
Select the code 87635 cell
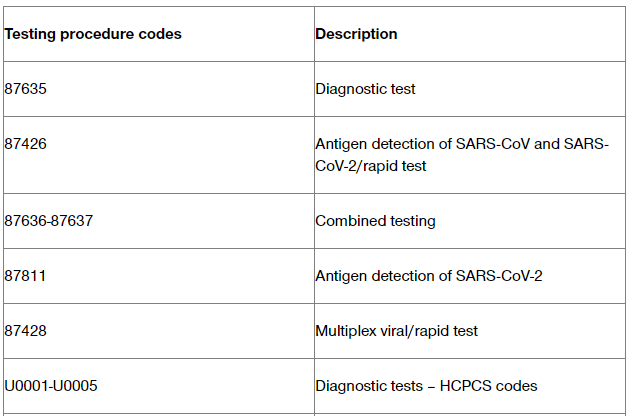[x=26, y=89]
